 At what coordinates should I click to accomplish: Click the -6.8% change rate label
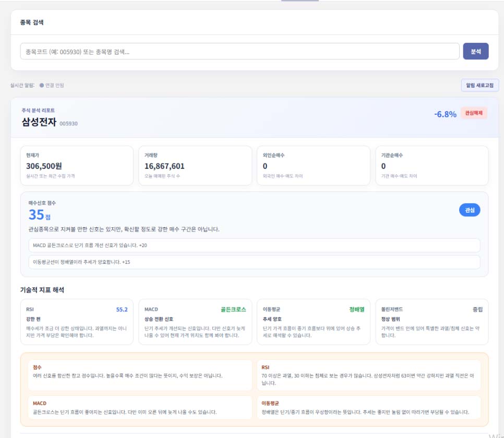(x=445, y=114)
